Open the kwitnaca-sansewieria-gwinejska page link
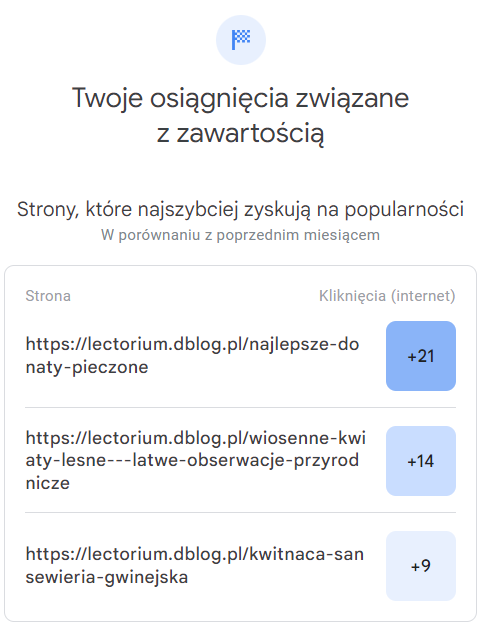Viewport: 483px width, 628px height. click(x=195, y=566)
